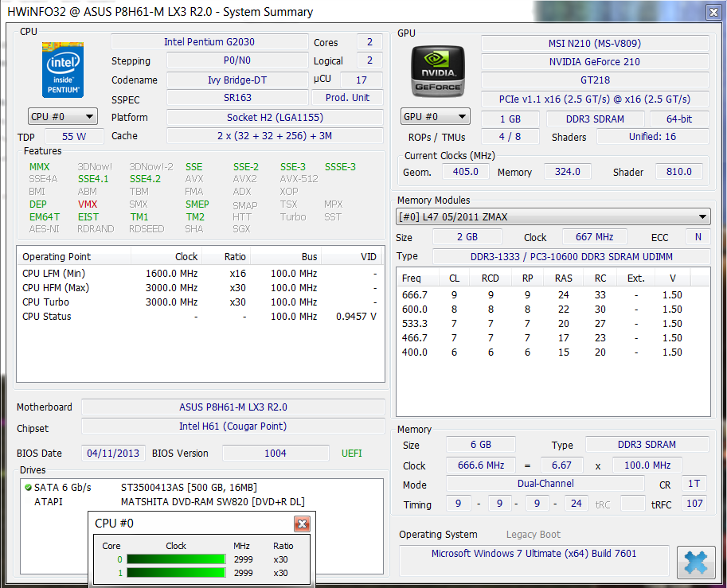Click the RCD column header

pos(490,278)
